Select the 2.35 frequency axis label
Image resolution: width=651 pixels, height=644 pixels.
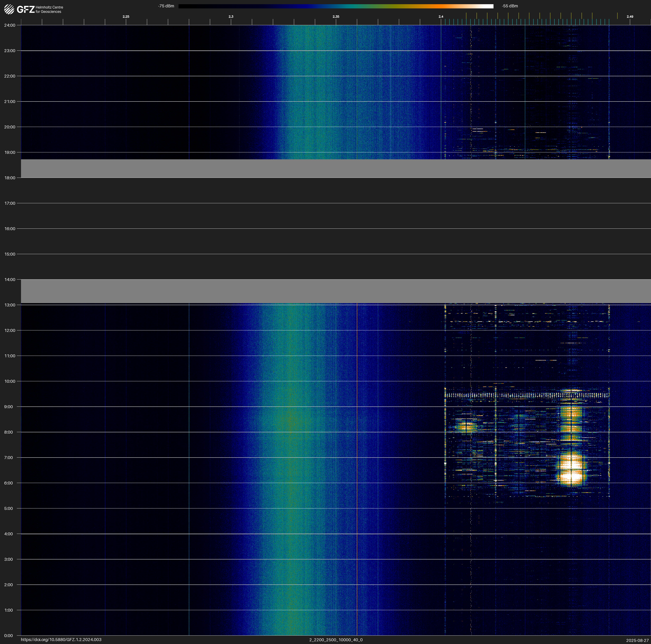pos(336,17)
